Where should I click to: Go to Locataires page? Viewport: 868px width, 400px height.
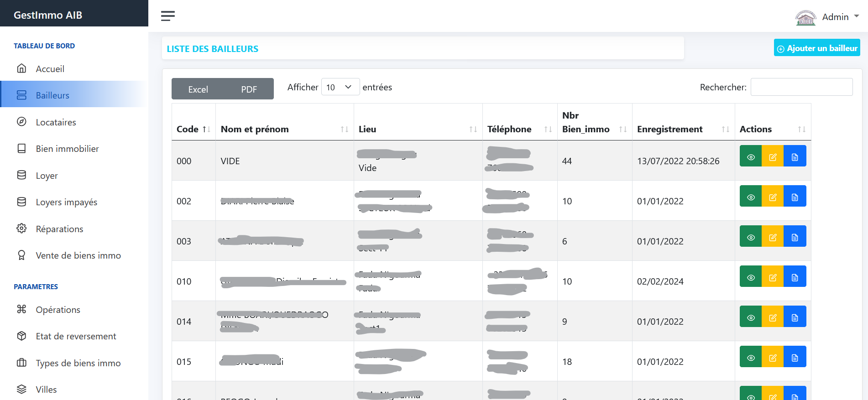(74, 122)
